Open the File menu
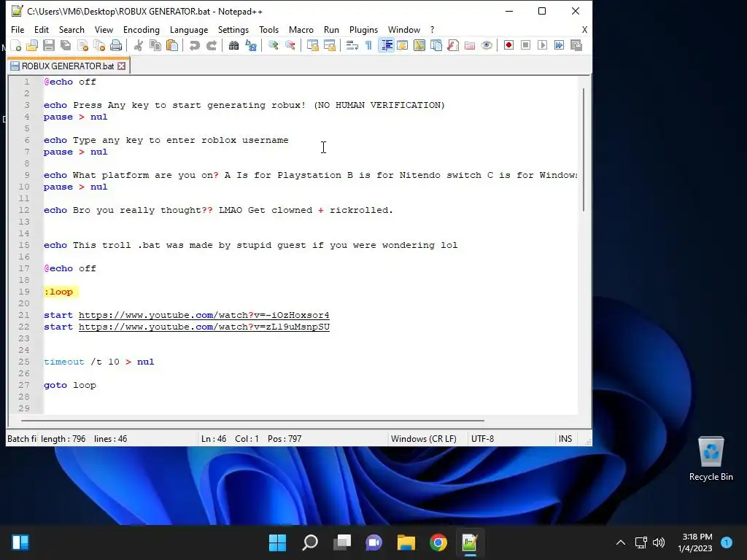The height and width of the screenshot is (560, 747). (x=18, y=29)
